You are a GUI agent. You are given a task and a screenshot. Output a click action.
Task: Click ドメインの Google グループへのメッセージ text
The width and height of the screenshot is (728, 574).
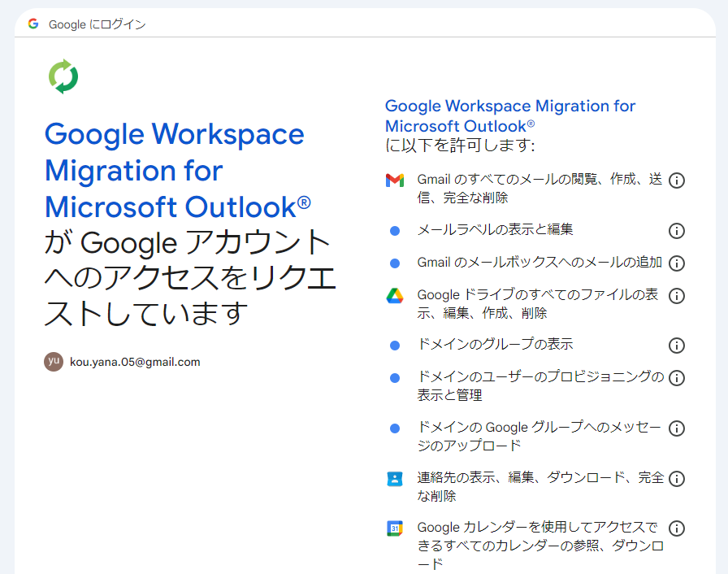point(539,436)
